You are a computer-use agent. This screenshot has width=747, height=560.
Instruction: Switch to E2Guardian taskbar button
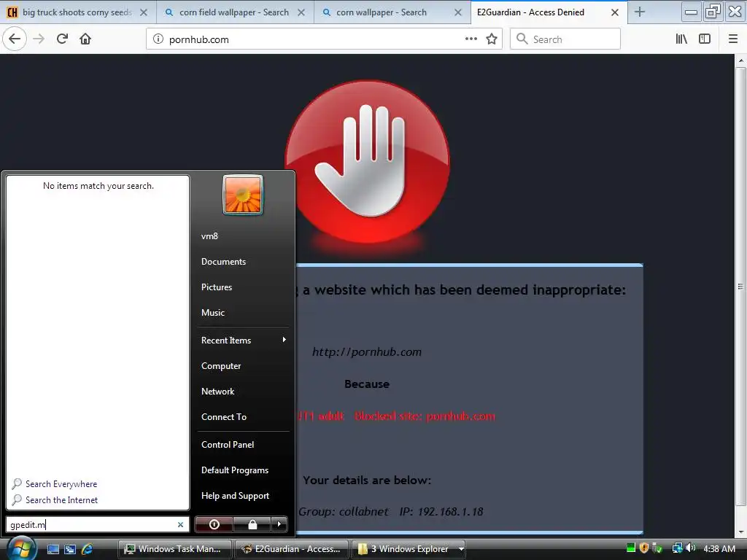click(x=292, y=549)
